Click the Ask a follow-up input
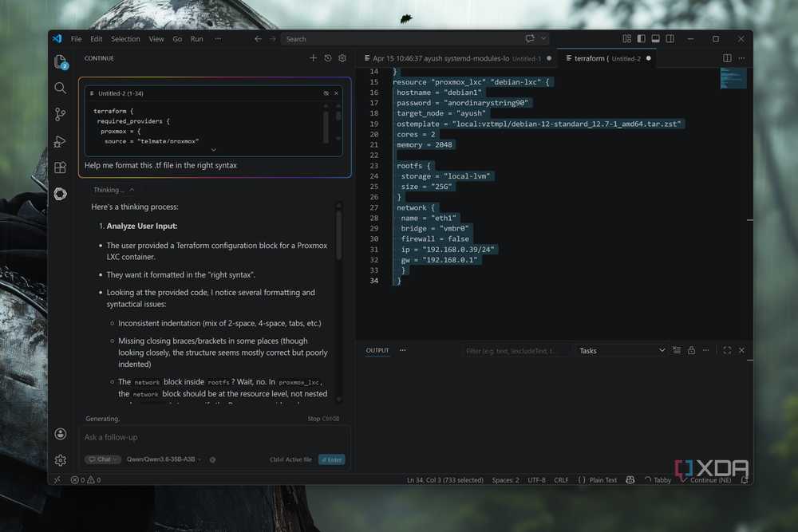 tap(214, 437)
